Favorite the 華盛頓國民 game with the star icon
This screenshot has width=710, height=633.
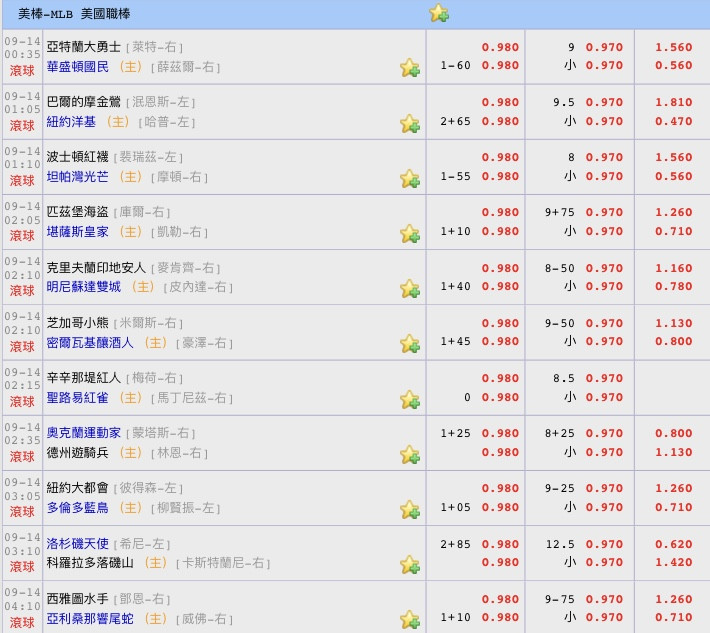[x=410, y=67]
